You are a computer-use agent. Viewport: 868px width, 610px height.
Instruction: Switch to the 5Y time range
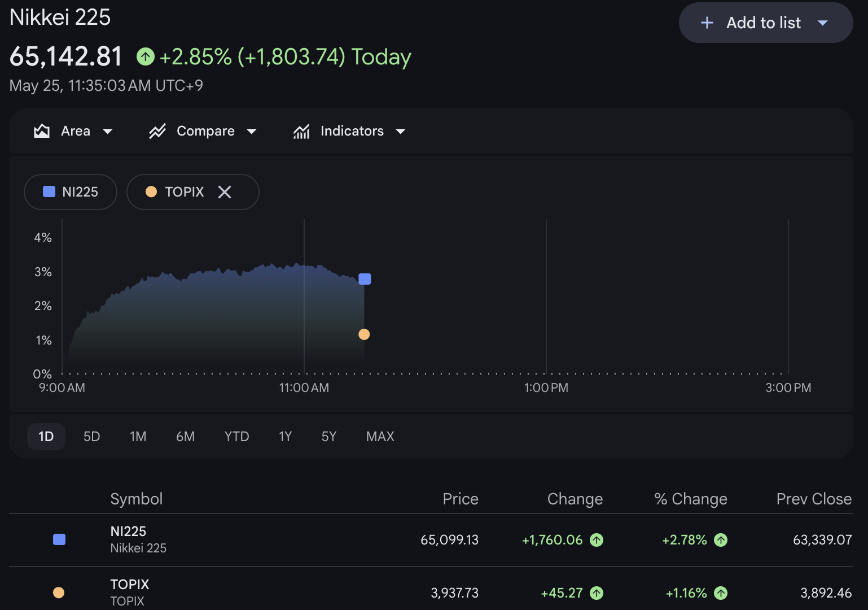328,437
